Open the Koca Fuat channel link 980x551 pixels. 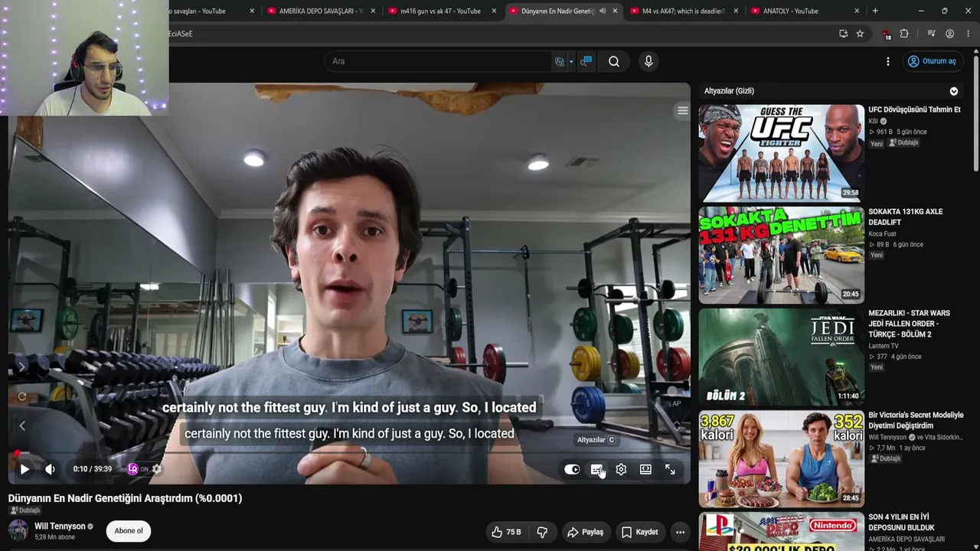coord(882,234)
